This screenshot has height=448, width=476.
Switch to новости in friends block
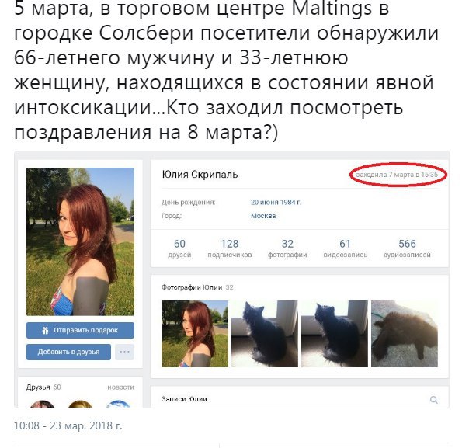[x=120, y=387]
